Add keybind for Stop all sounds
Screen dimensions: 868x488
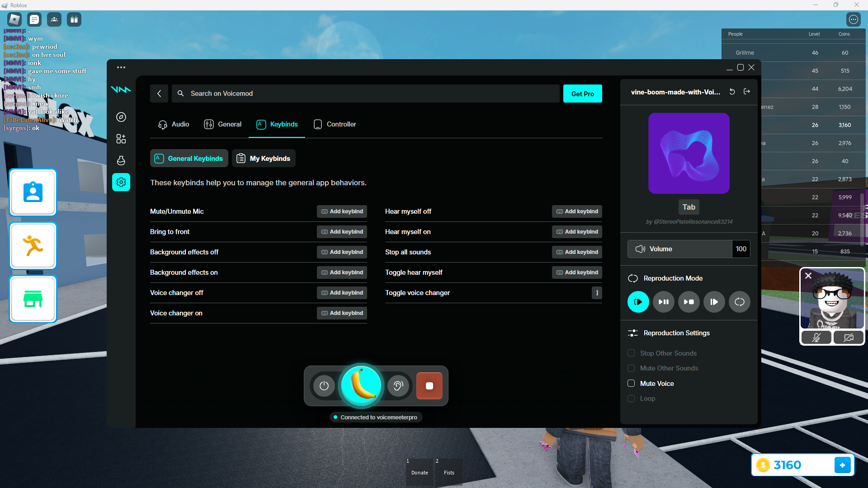(x=577, y=252)
